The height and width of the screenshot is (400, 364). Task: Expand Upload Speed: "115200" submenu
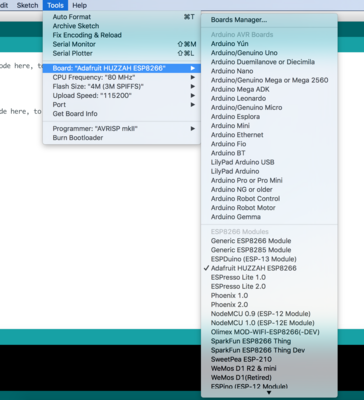[122, 96]
